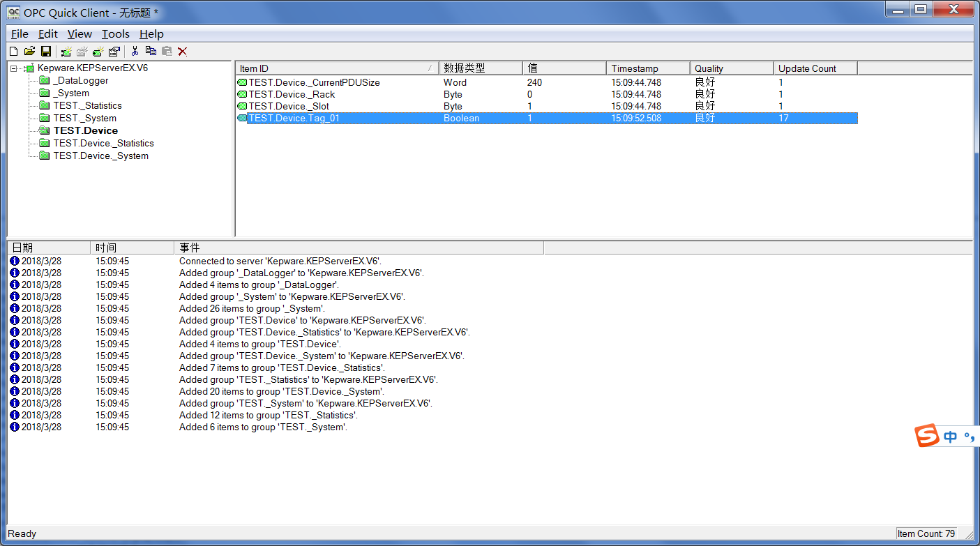Sort by the Timestamp column header
The width and height of the screenshot is (980, 546).
[x=648, y=68]
